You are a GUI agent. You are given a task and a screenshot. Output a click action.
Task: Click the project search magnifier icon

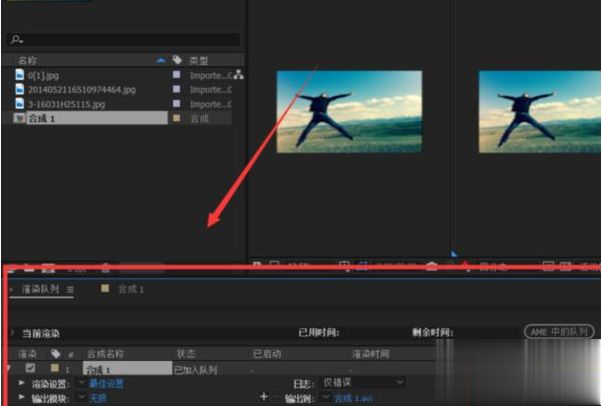[17, 39]
